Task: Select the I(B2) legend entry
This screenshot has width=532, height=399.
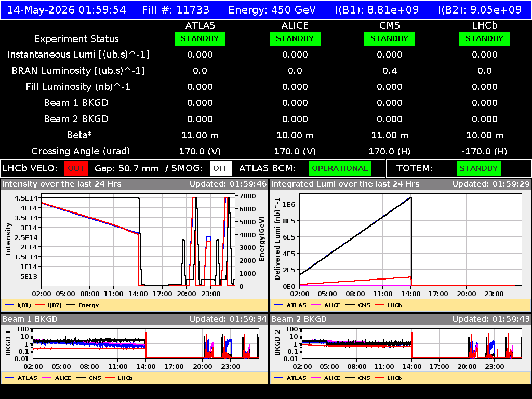Action: 48,305
